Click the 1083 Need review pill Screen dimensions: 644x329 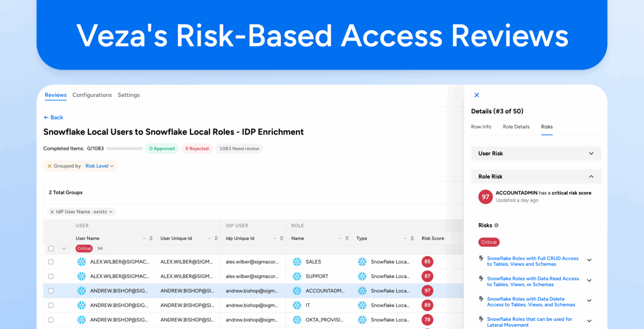[239, 148]
